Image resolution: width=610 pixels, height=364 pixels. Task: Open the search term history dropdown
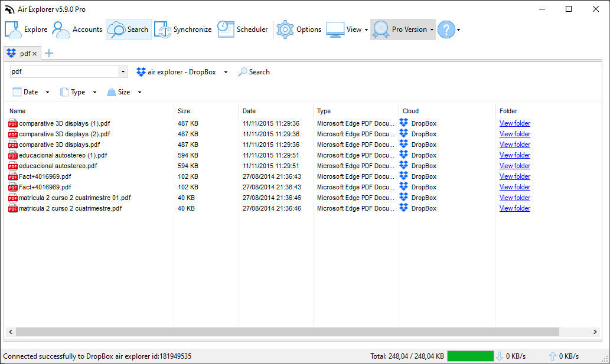[x=123, y=71]
